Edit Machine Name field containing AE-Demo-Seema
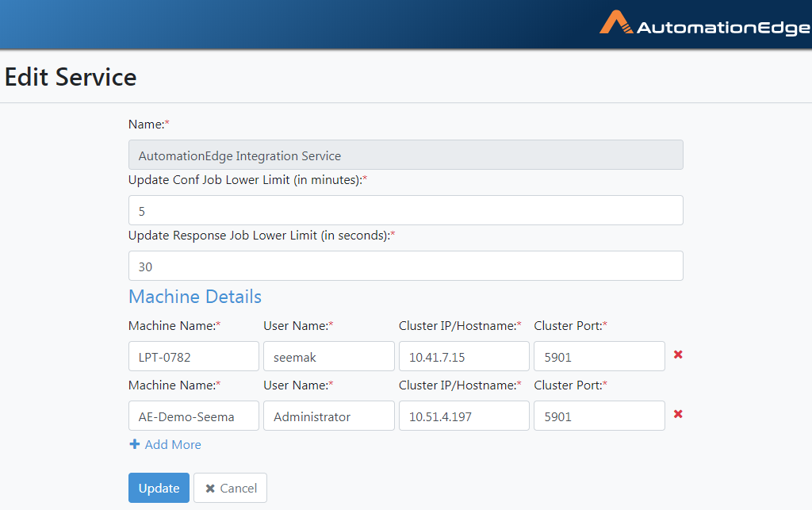812x510 pixels. pos(193,416)
